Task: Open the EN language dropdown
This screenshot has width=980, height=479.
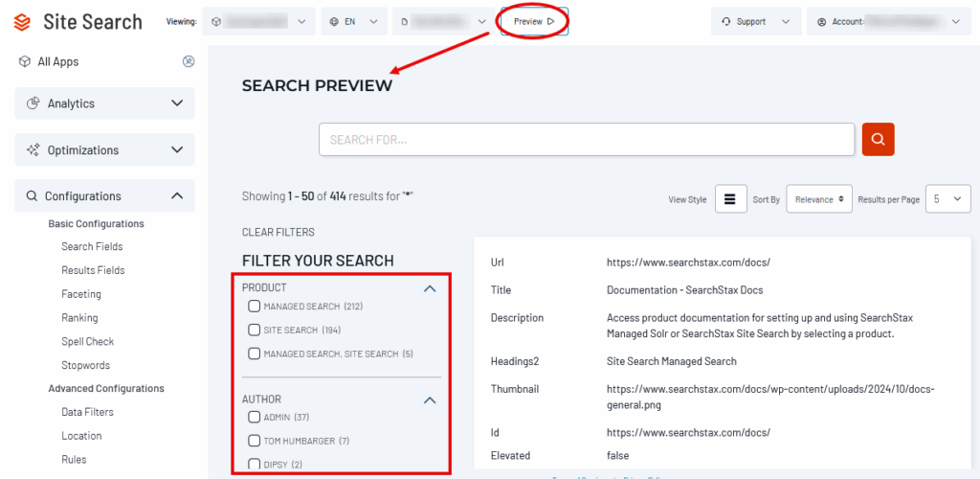Action: click(354, 22)
